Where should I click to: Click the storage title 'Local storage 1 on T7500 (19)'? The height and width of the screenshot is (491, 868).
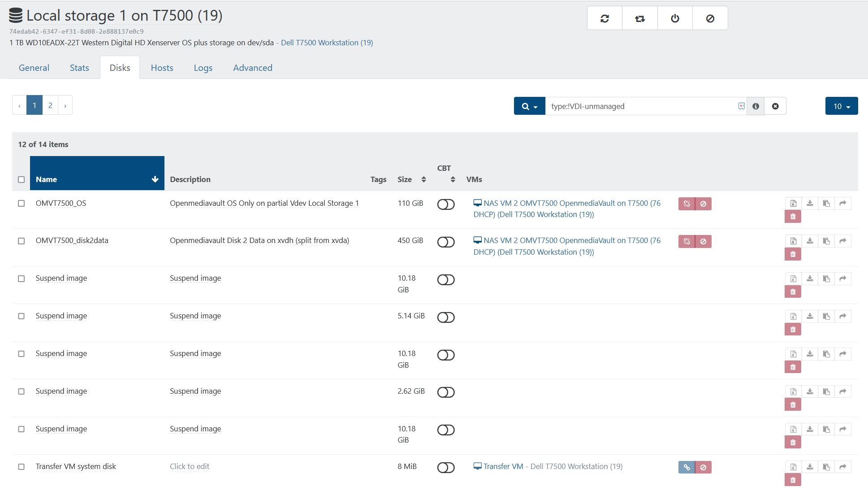(124, 15)
